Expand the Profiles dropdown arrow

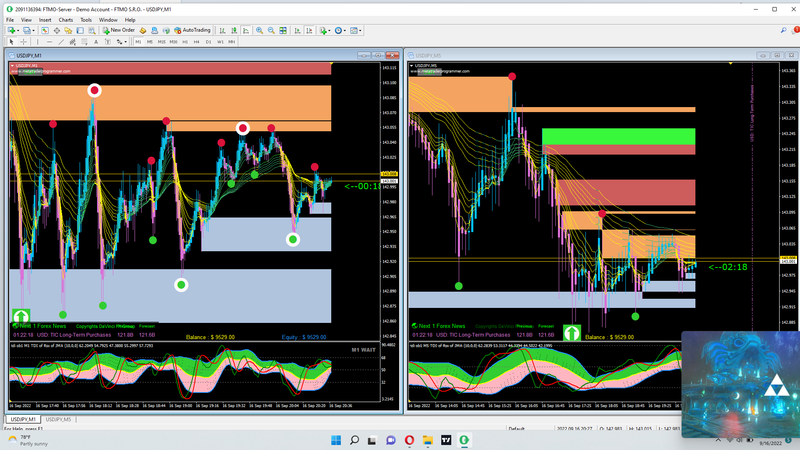tap(33, 31)
